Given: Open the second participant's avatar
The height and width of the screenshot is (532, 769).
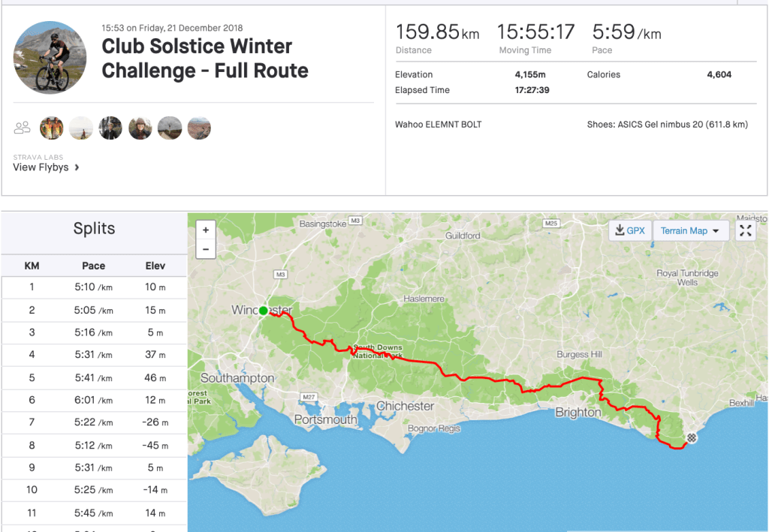Looking at the screenshot, I should pyautogui.click(x=81, y=128).
